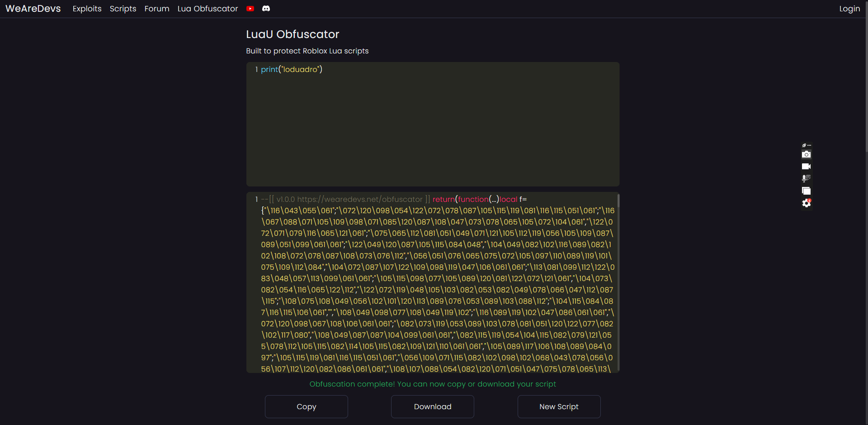Start recording with the video camera icon
The width and height of the screenshot is (868, 425).
pos(806,167)
